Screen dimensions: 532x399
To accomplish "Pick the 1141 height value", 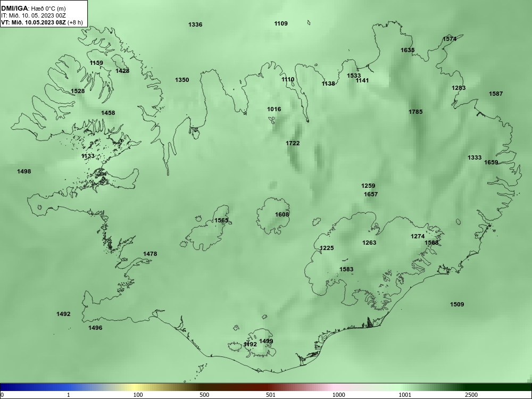I will (x=362, y=80).
